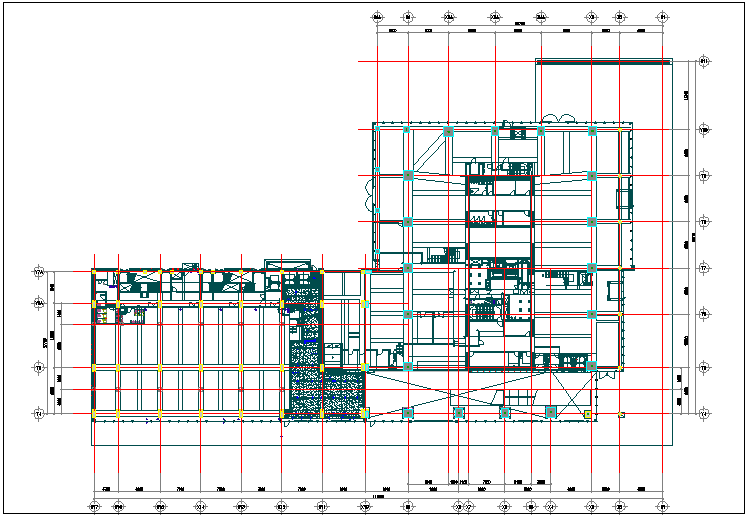Screen dimensions: 751x519
Task: Click the first grid bubble in bottom row
Action: coord(93,507)
